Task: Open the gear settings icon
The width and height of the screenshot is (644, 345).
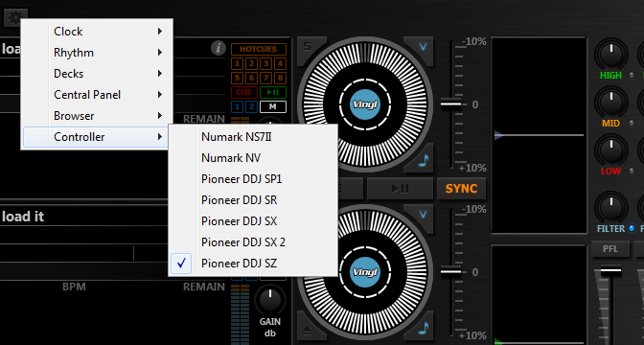Action: (x=15, y=17)
